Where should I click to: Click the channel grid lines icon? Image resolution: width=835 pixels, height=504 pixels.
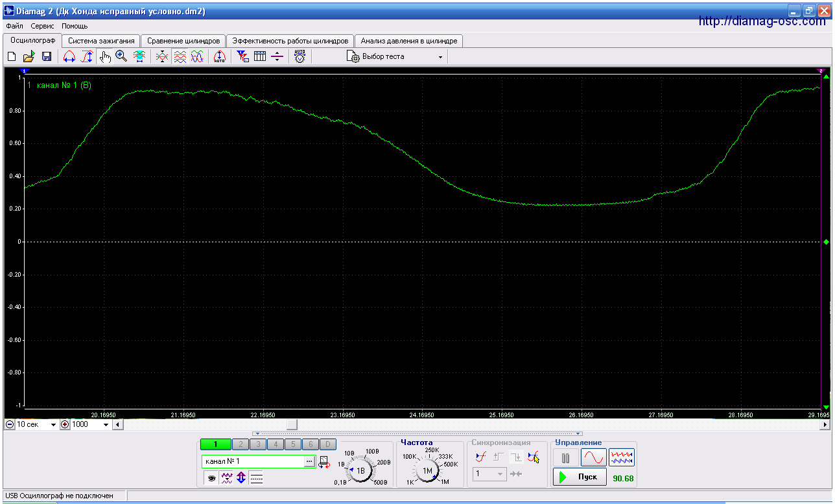(x=256, y=478)
